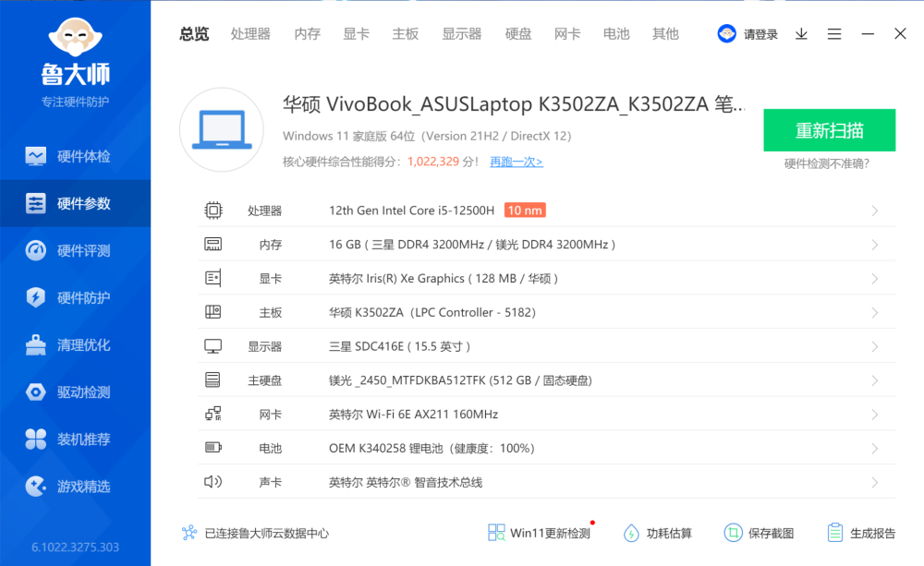Open 驱动检测 driver detection
The height and width of the screenshot is (566, 924).
tap(75, 391)
